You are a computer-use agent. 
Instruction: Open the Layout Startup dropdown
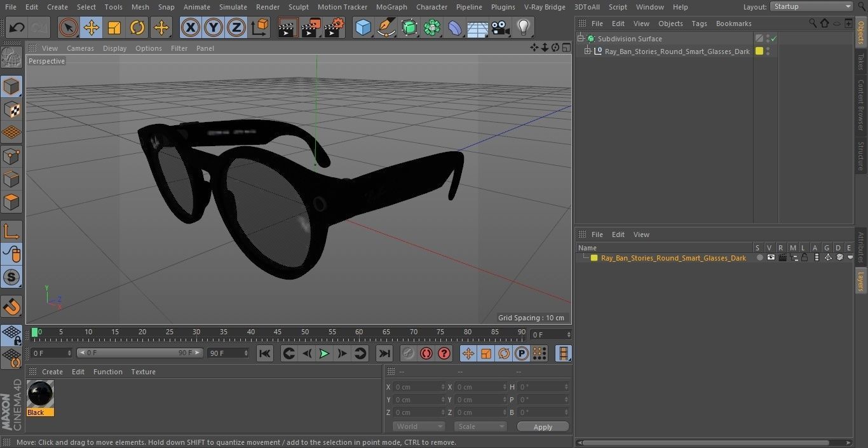(811, 6)
